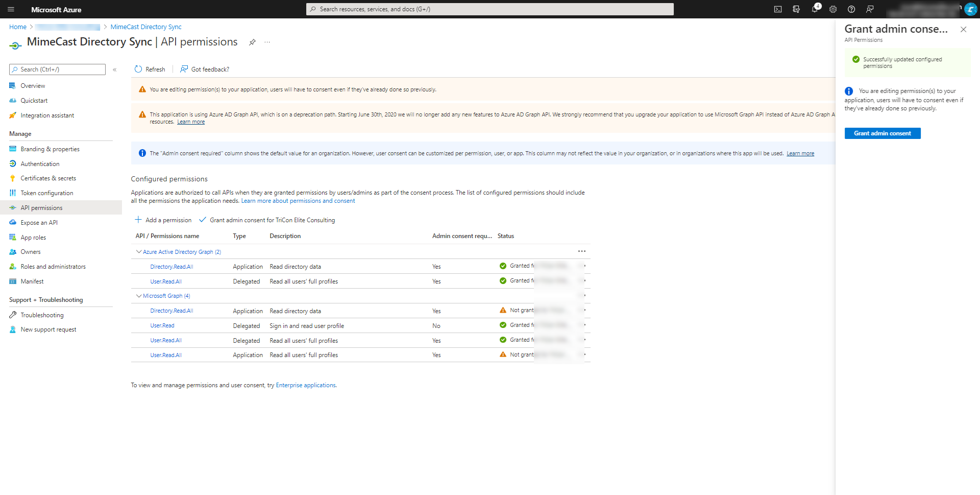Open Learn more in Azure AD Graph warning

pyautogui.click(x=191, y=122)
